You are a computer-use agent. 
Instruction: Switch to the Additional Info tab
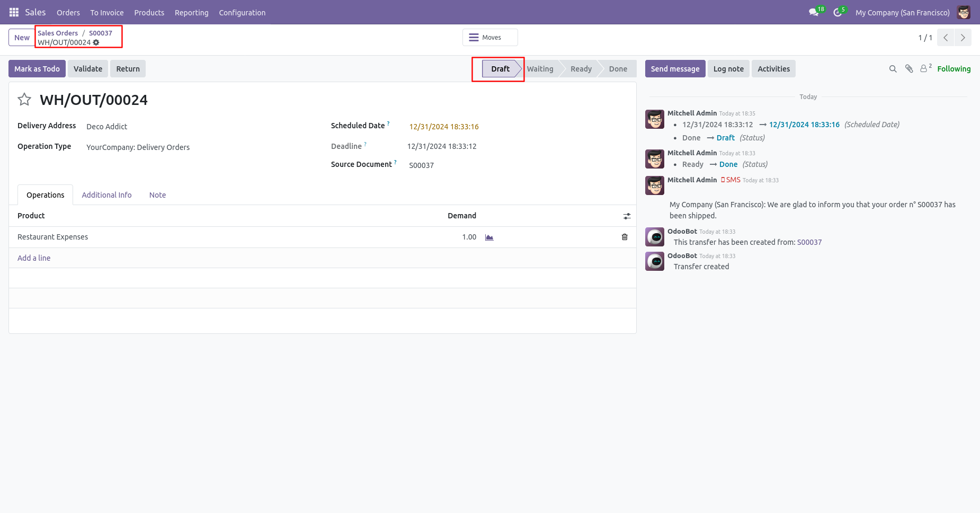click(x=106, y=195)
